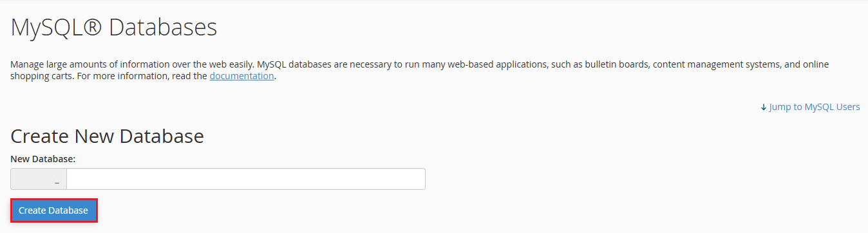Click the words 'MySQL Users' in the jump link
Image resolution: width=868 pixels, height=233 pixels.
pyautogui.click(x=832, y=107)
